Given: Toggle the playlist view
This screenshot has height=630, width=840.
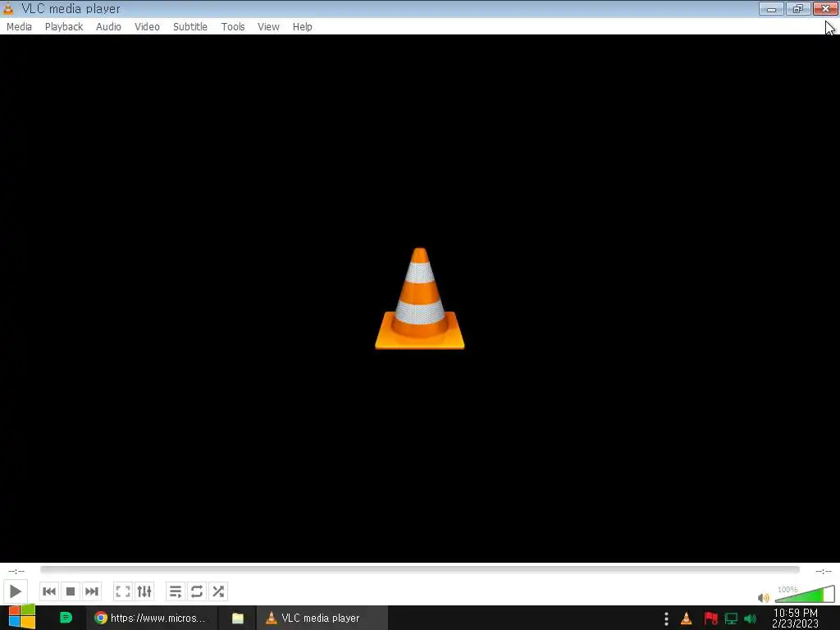Looking at the screenshot, I should (176, 591).
